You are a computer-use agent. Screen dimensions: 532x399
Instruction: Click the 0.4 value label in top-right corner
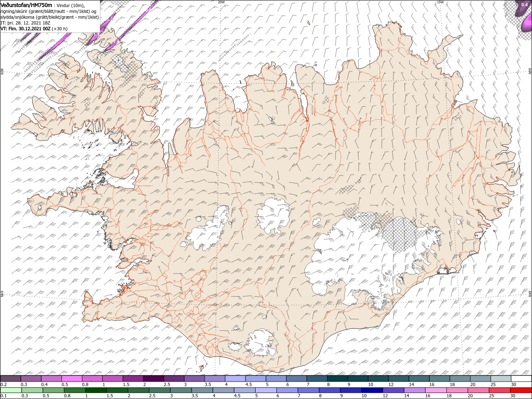coord(524,5)
